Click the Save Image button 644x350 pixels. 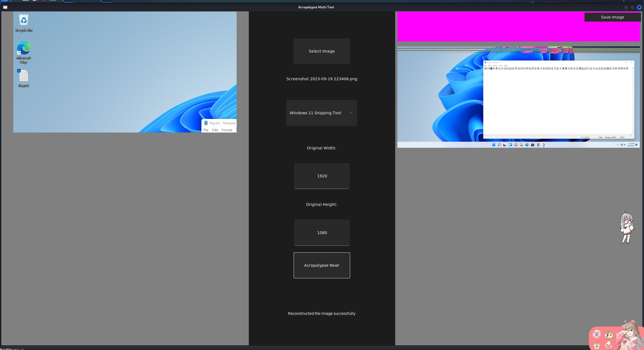(x=612, y=17)
